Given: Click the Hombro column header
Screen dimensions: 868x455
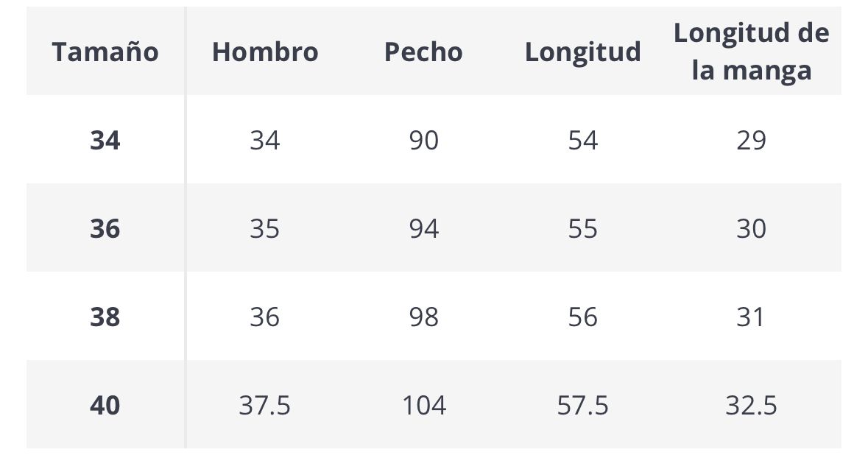Looking at the screenshot, I should (x=265, y=52).
